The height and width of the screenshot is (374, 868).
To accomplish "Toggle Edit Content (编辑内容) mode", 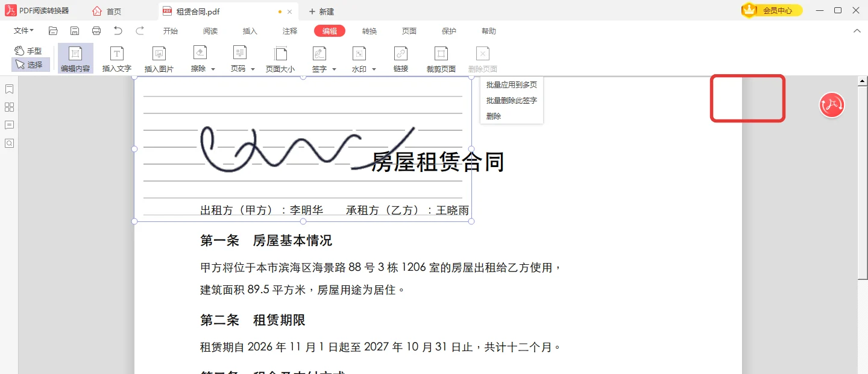I will [x=75, y=59].
